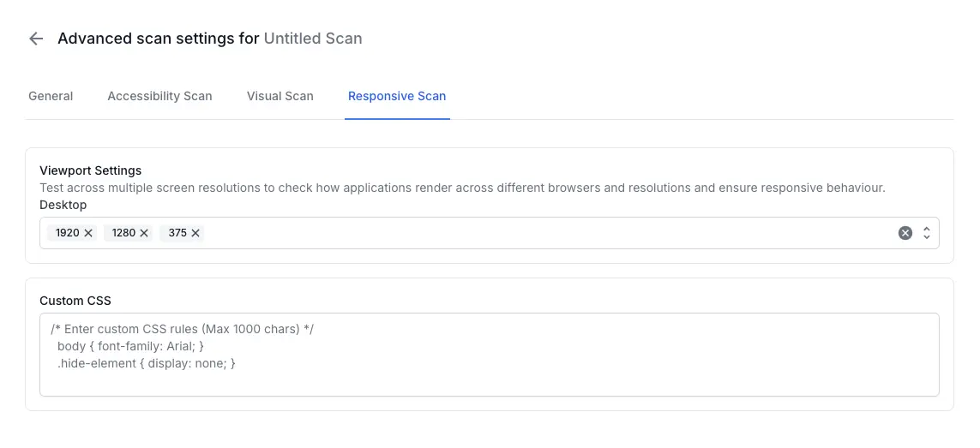Clear all selected Desktop resolutions

905,233
